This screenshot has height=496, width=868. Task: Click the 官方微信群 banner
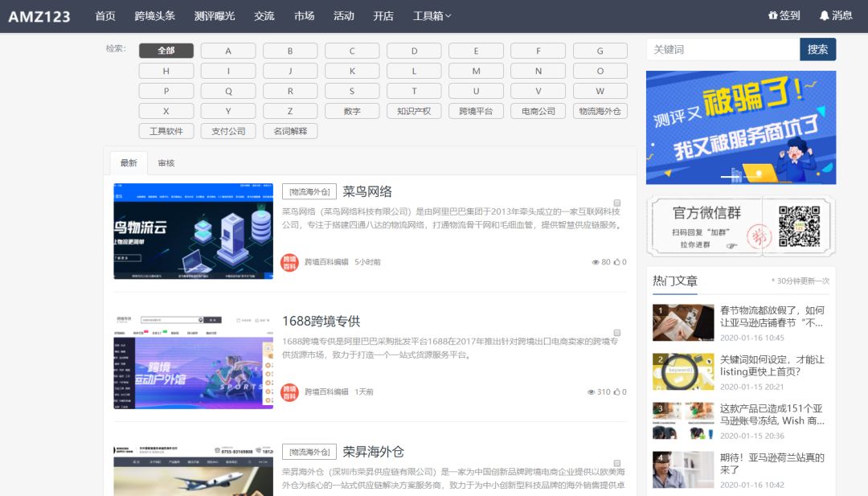coord(741,227)
